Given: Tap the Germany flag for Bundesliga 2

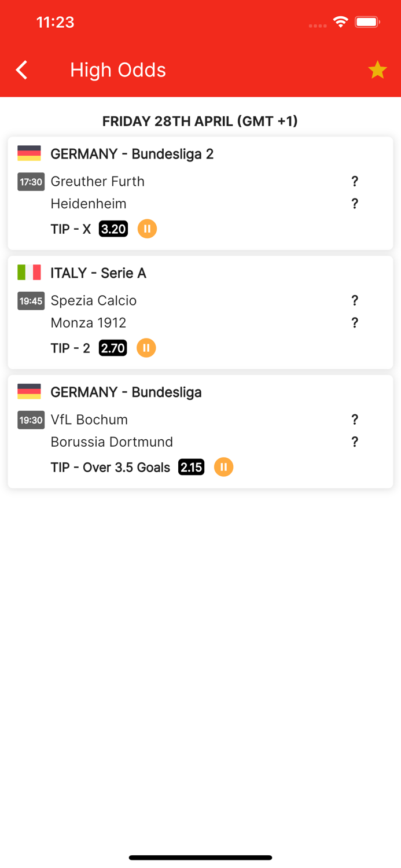Looking at the screenshot, I should point(30,153).
